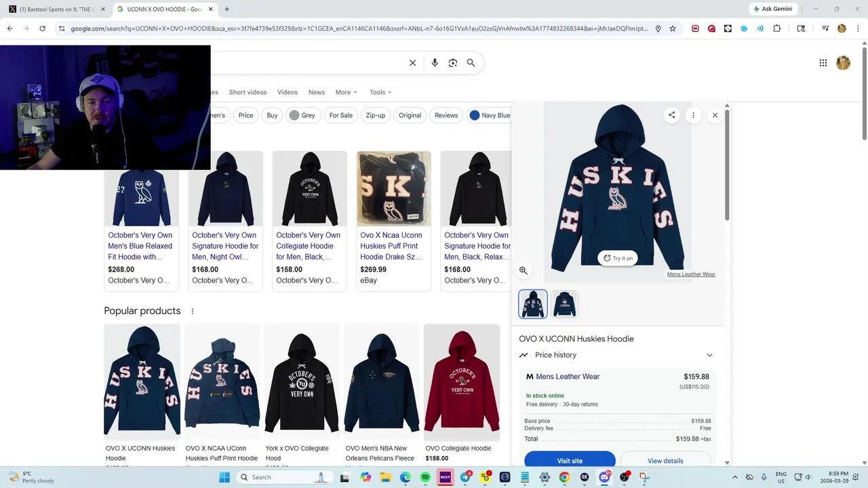The height and width of the screenshot is (488, 868).
Task: Apply the Price filter chip
Action: click(x=245, y=115)
